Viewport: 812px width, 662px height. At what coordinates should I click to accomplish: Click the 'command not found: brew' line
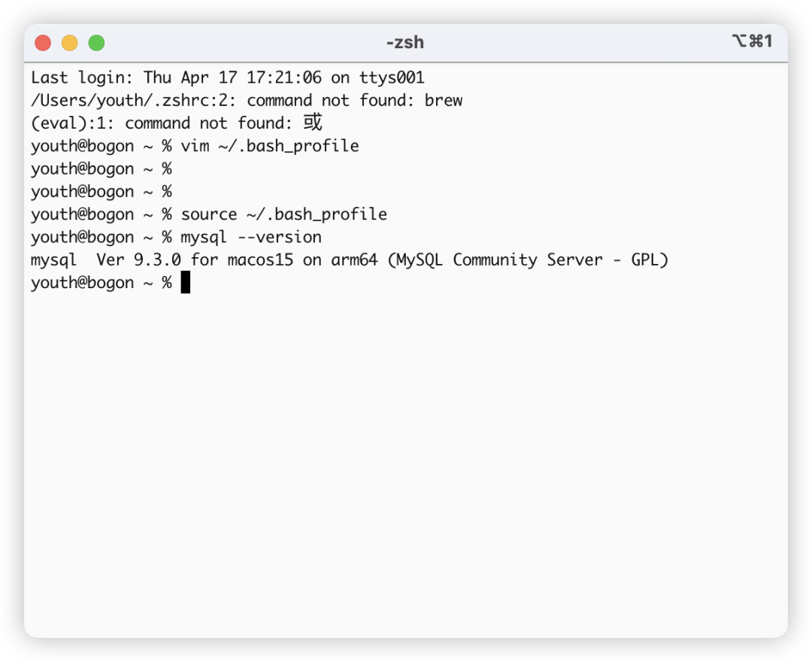pos(355,101)
